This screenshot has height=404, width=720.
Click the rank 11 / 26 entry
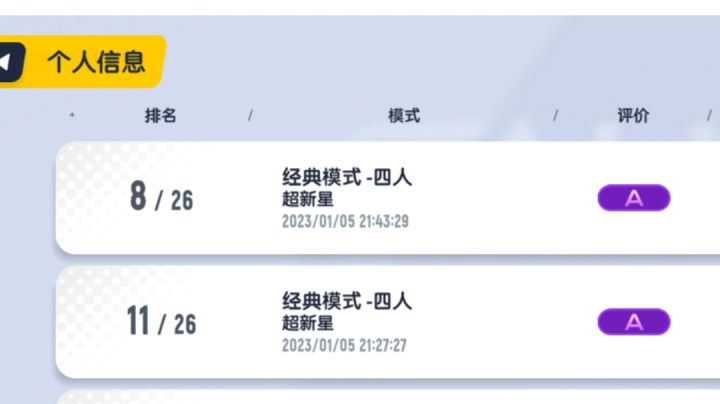point(161,322)
